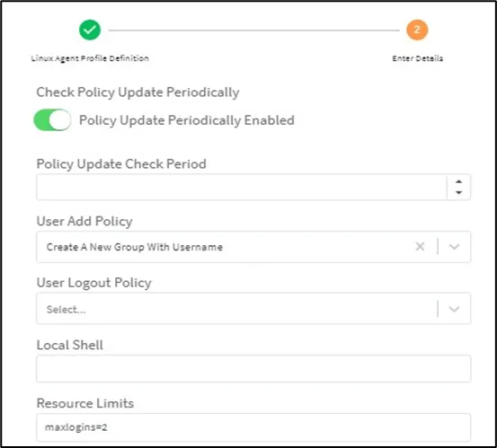497x448 pixels.
Task: Increase Policy Update Check Period with up arrow
Action: pos(458,181)
